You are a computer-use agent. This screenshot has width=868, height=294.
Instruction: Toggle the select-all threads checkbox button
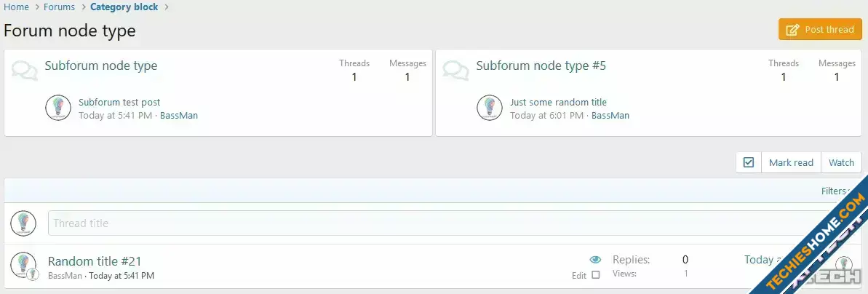point(749,162)
